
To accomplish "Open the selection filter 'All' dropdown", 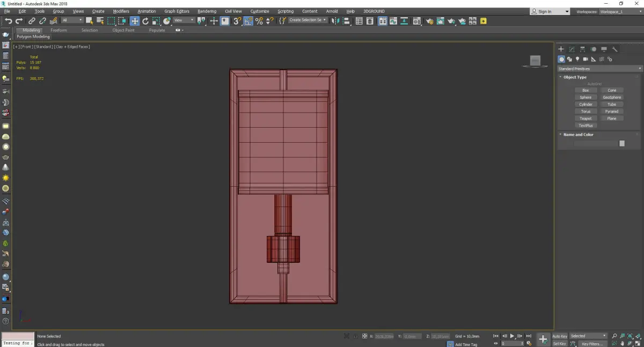I will coord(72,20).
